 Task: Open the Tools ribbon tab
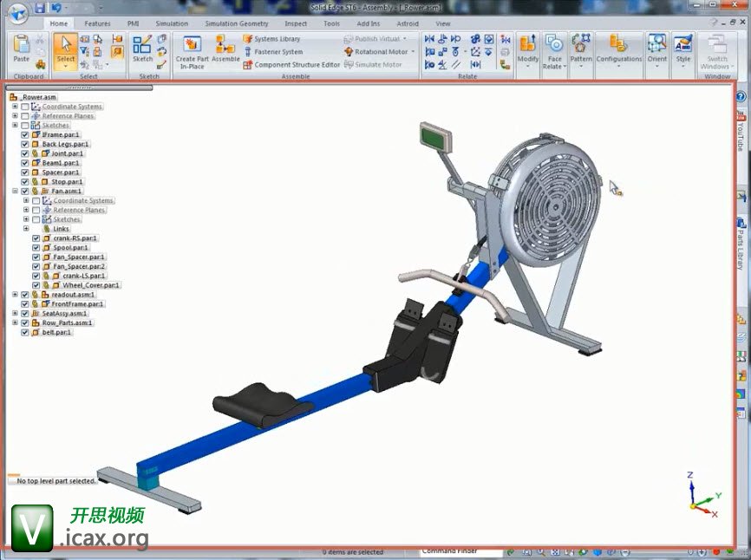coord(331,23)
